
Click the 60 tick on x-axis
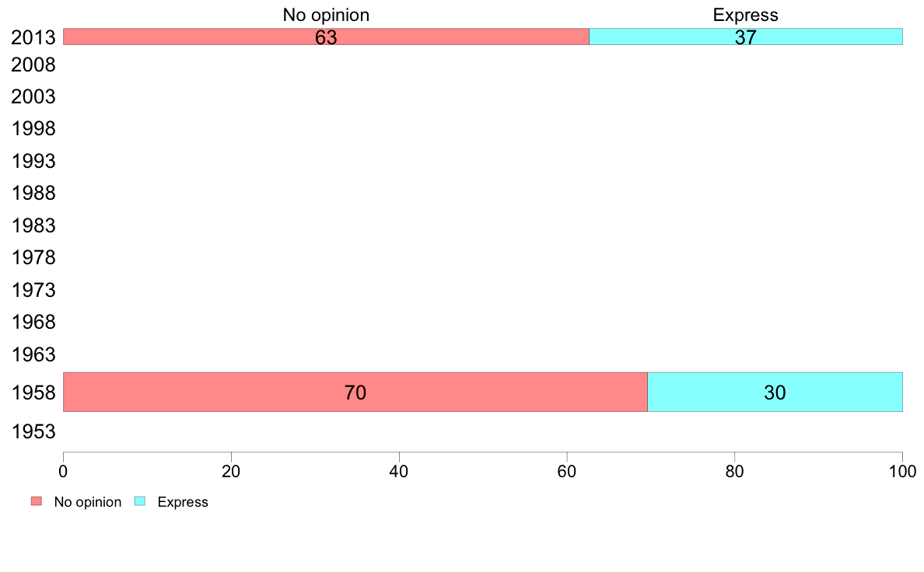click(567, 471)
